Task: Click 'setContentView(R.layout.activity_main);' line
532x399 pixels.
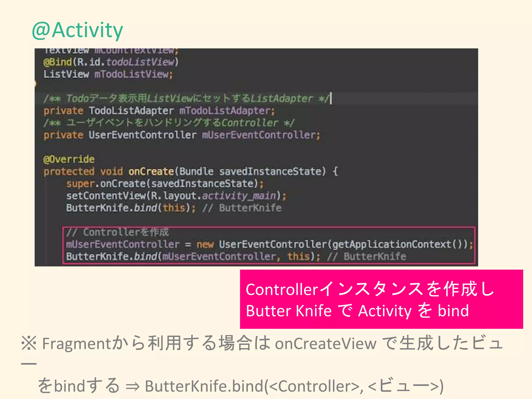Action: [176, 196]
